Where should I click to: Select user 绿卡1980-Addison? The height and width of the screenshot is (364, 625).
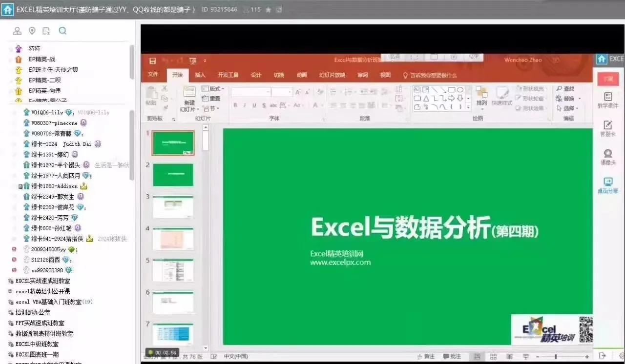54,186
